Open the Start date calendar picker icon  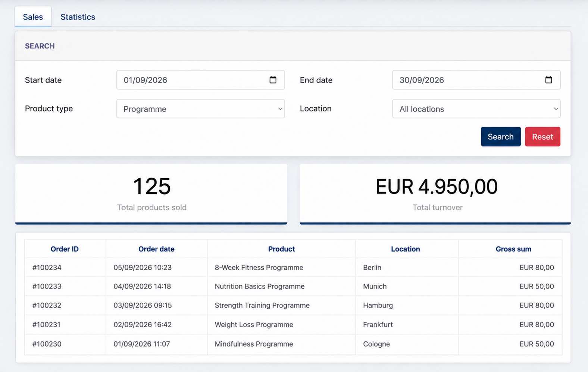273,80
